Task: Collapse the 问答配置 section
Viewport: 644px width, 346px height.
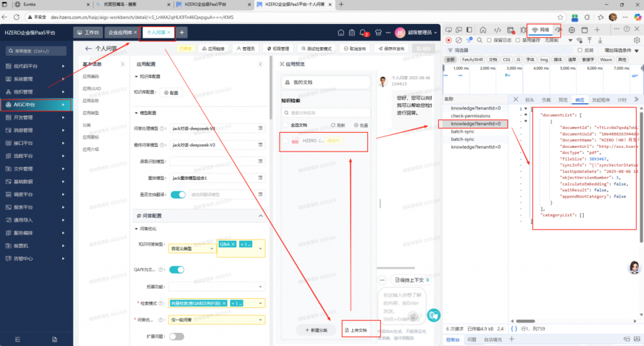Action: 261,216
